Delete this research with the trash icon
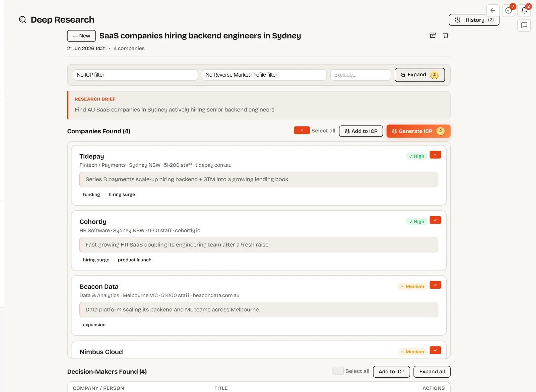The width and height of the screenshot is (536, 392). pyautogui.click(x=446, y=35)
